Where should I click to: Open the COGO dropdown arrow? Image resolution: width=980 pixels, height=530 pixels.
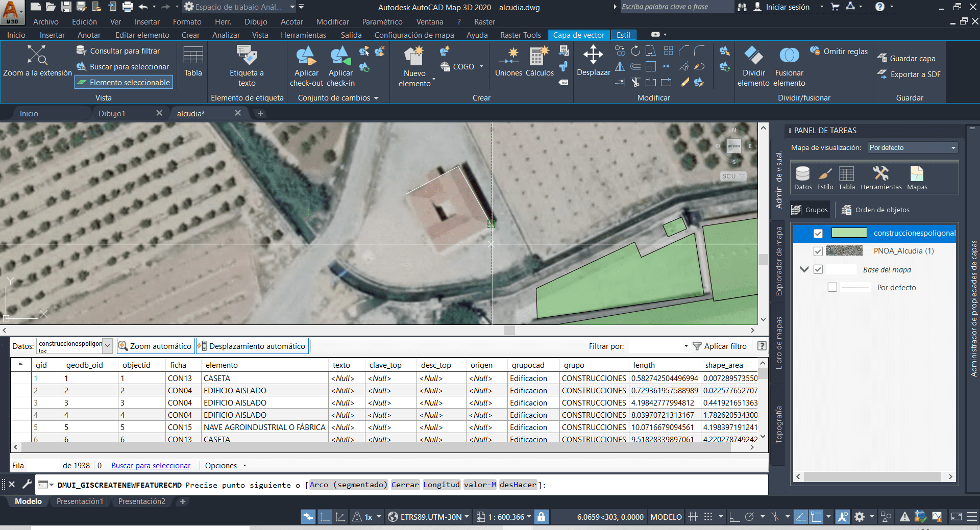(482, 66)
